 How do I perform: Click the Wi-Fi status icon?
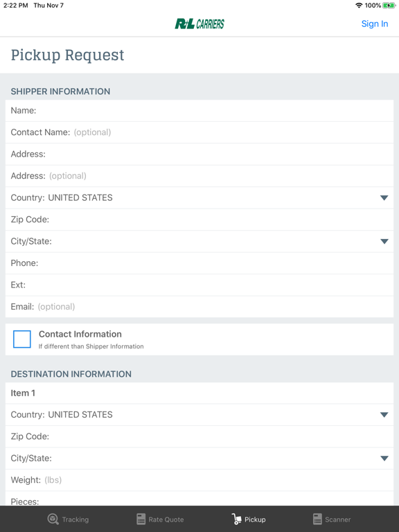click(359, 6)
